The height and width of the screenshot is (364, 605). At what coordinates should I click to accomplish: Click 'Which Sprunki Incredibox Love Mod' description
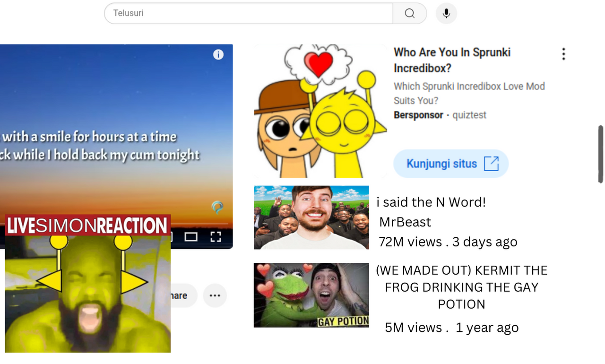pyautogui.click(x=469, y=93)
